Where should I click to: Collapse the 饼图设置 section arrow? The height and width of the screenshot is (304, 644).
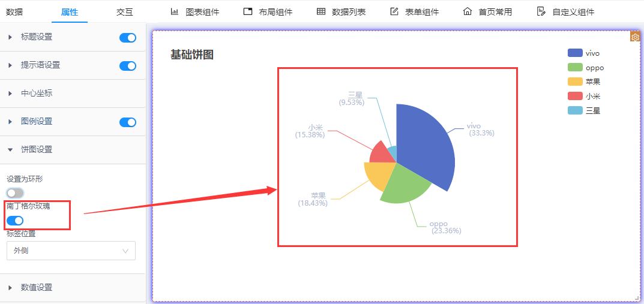pyautogui.click(x=10, y=150)
